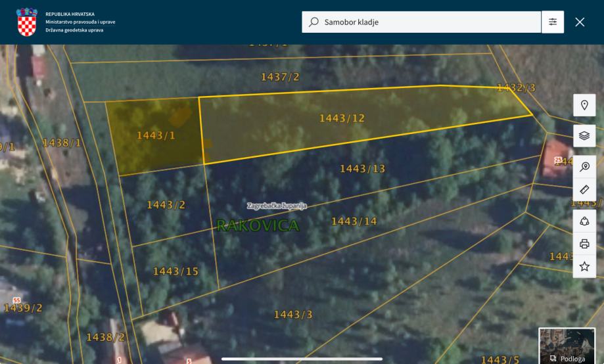Select the map search/identify location icon
The image size is (604, 364).
click(584, 166)
